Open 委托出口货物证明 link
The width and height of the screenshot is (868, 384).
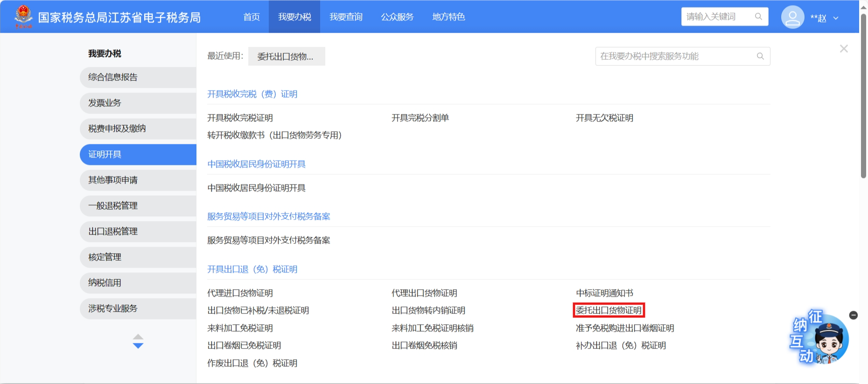609,310
